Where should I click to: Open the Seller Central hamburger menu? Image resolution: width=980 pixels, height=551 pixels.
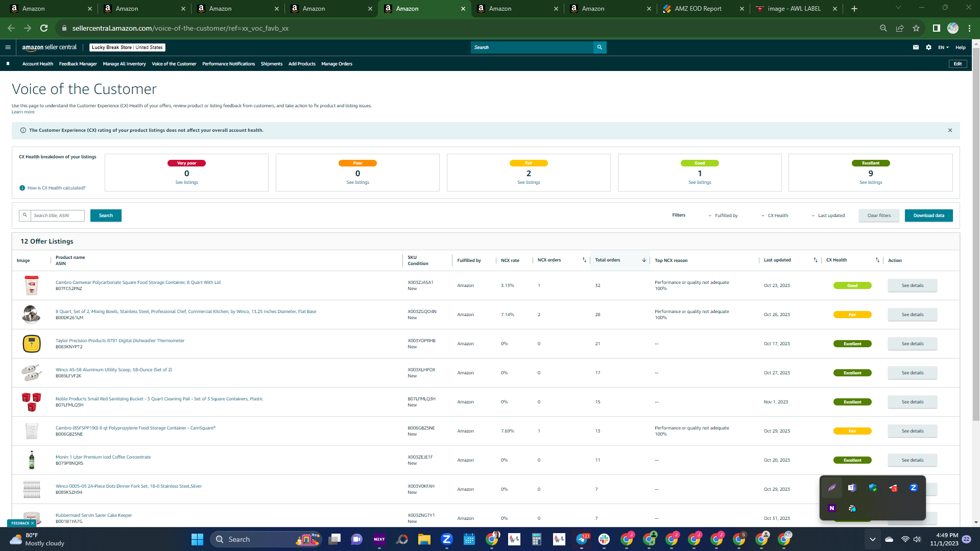point(8,47)
